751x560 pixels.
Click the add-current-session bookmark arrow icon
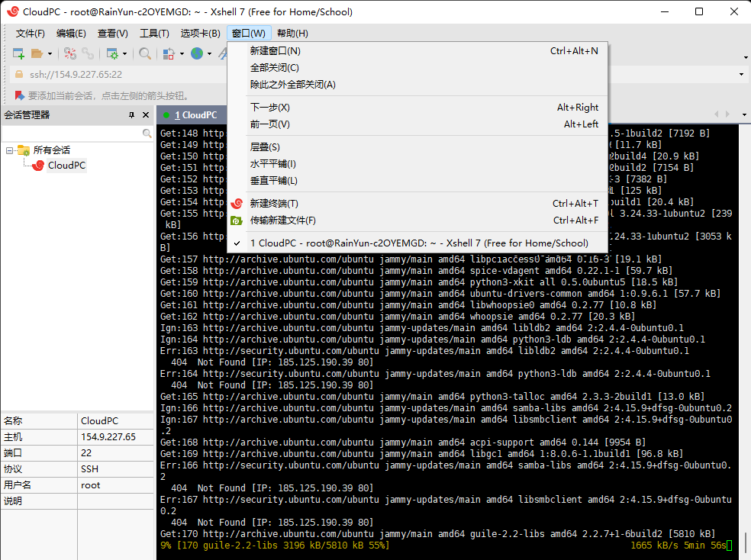click(x=19, y=95)
